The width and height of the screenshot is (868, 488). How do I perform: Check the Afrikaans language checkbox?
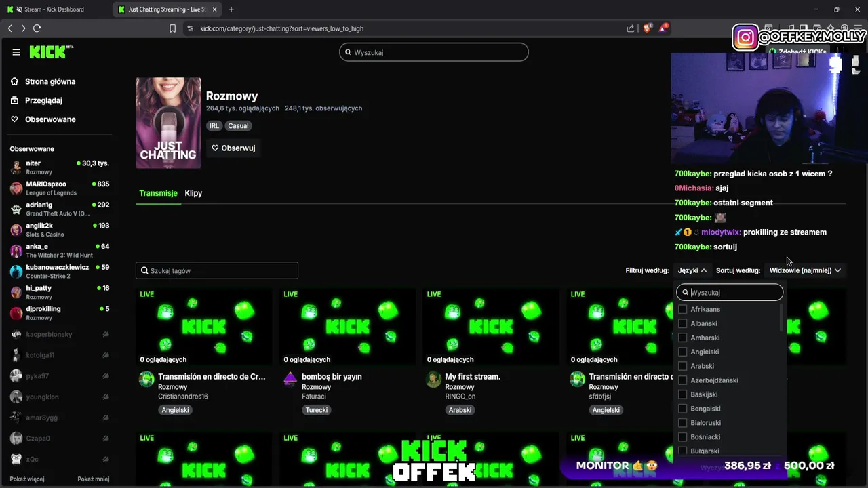(683, 309)
